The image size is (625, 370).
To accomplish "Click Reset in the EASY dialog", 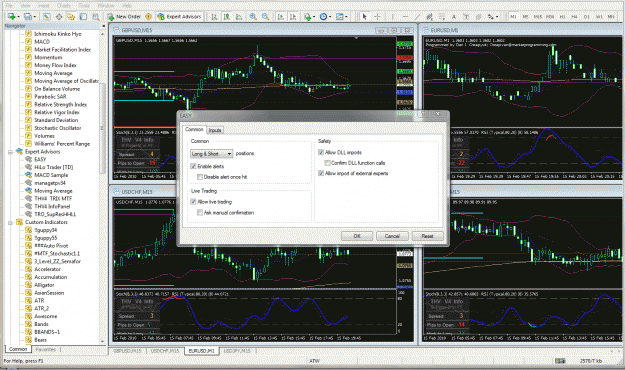I will [427, 236].
